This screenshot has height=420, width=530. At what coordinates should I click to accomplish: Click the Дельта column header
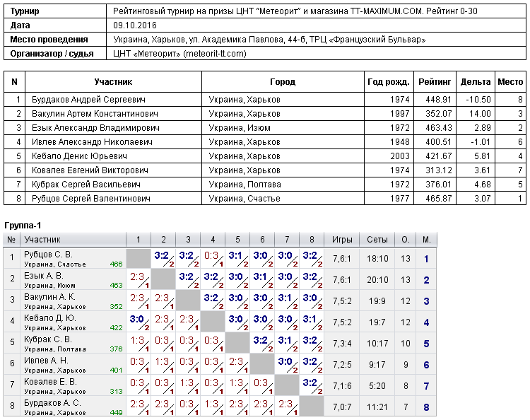tap(476, 82)
